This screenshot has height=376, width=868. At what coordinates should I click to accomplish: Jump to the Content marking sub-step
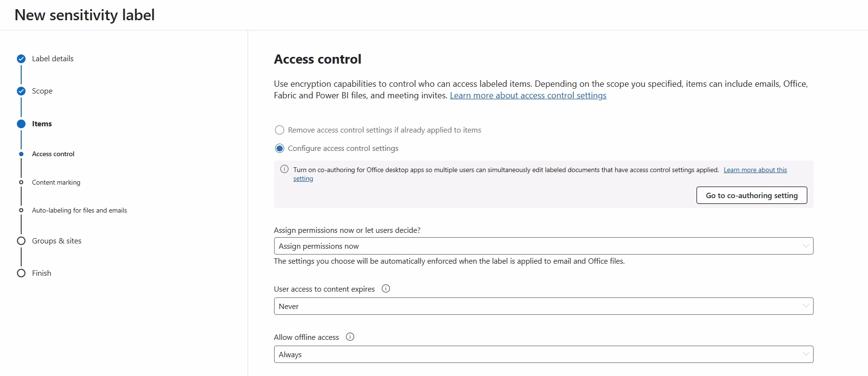click(x=56, y=183)
